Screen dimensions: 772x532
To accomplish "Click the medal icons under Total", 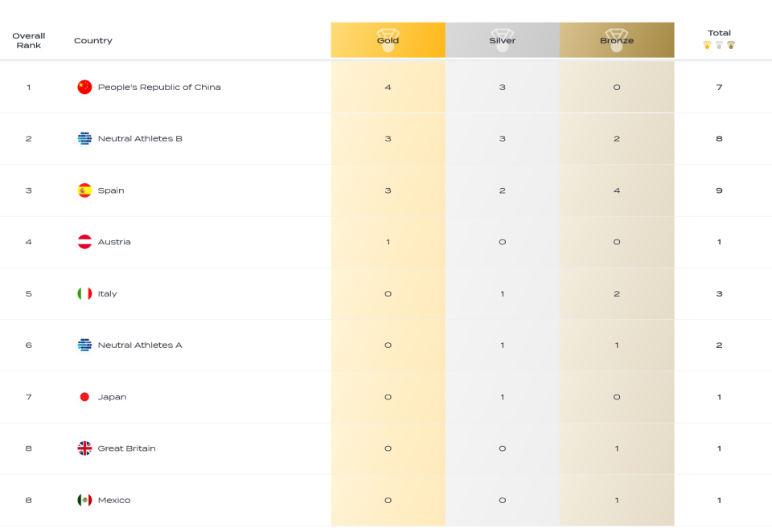I will click(x=719, y=45).
